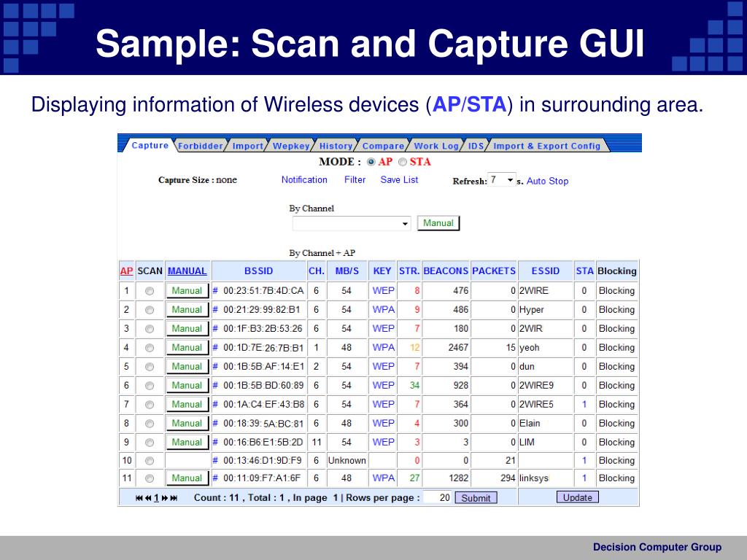The width and height of the screenshot is (747, 560).
Task: Click Manual button beside By Channel dropdown
Action: [x=438, y=223]
